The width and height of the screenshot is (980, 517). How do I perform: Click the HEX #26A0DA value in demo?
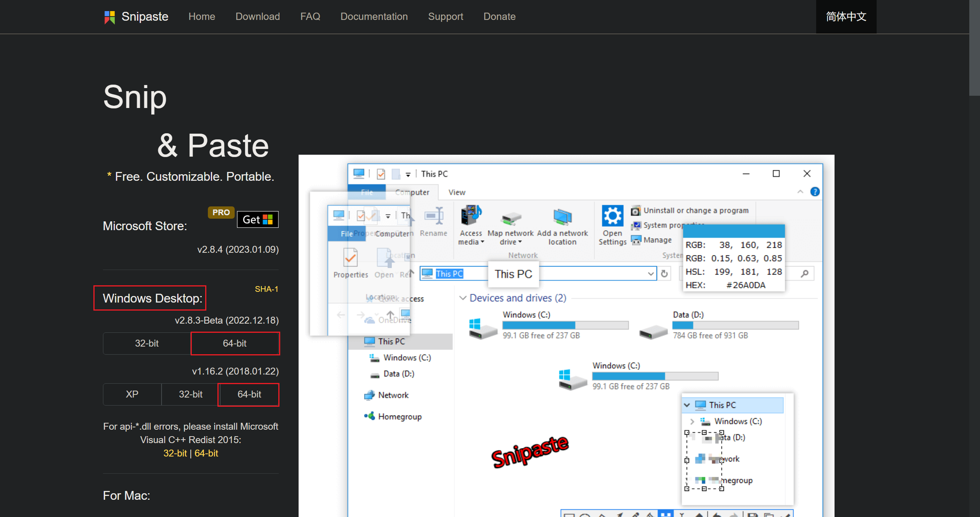pyautogui.click(x=746, y=285)
